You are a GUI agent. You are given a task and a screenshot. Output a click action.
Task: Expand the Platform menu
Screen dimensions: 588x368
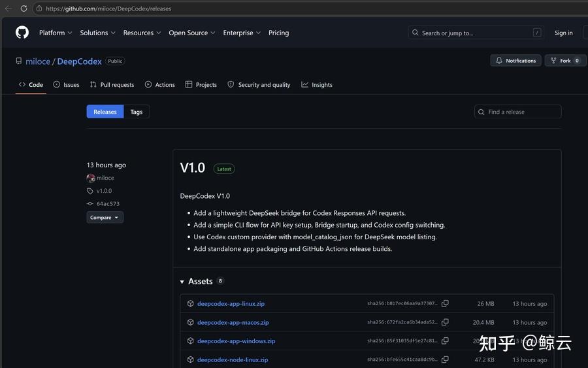click(x=56, y=33)
